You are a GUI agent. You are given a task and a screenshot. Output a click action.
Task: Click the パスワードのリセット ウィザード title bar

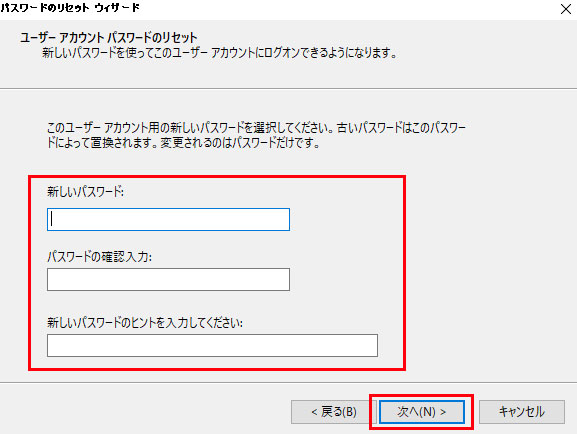[70, 8]
